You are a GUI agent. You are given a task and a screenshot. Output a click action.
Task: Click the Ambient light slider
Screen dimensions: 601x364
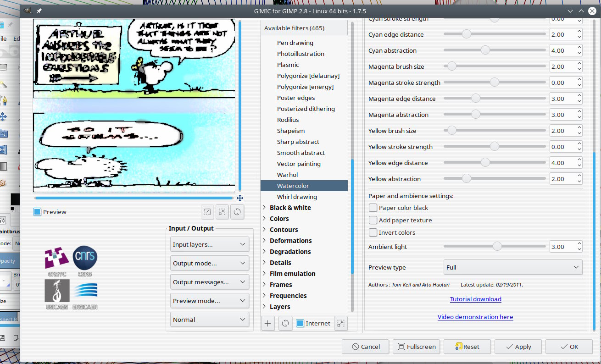click(495, 247)
